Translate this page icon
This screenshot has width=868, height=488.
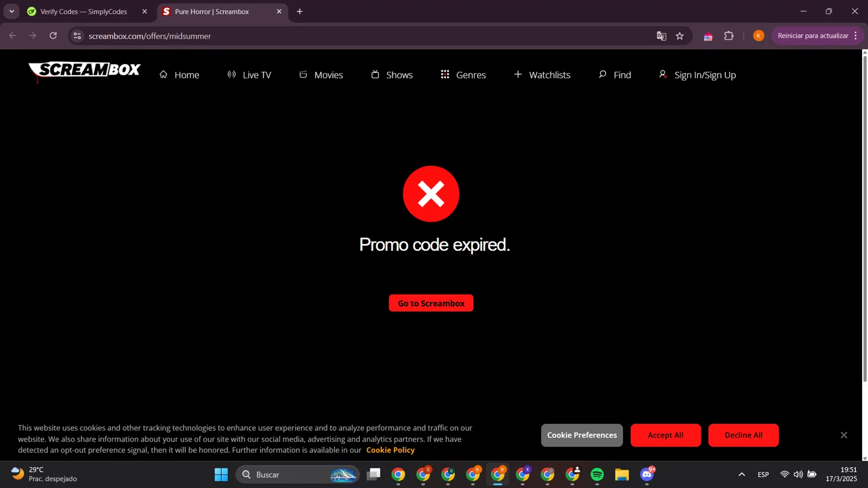(661, 36)
